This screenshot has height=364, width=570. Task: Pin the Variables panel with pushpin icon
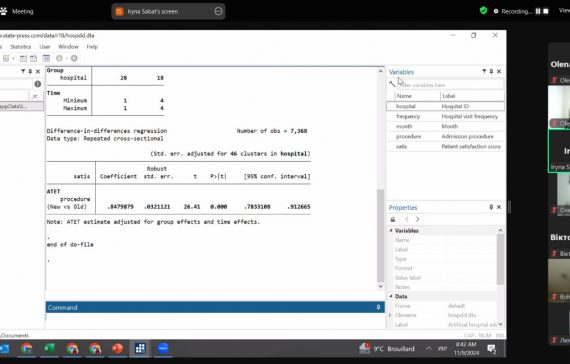491,72
